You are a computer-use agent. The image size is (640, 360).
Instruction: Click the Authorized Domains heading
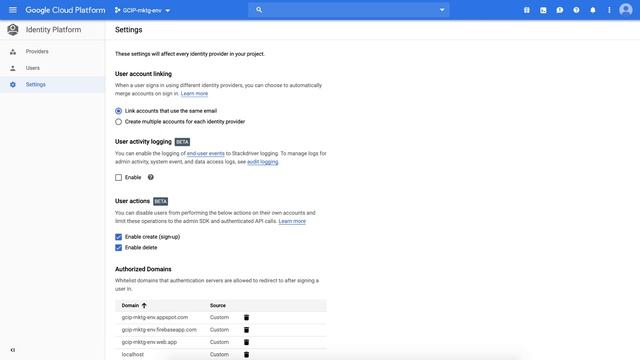pyautogui.click(x=143, y=269)
